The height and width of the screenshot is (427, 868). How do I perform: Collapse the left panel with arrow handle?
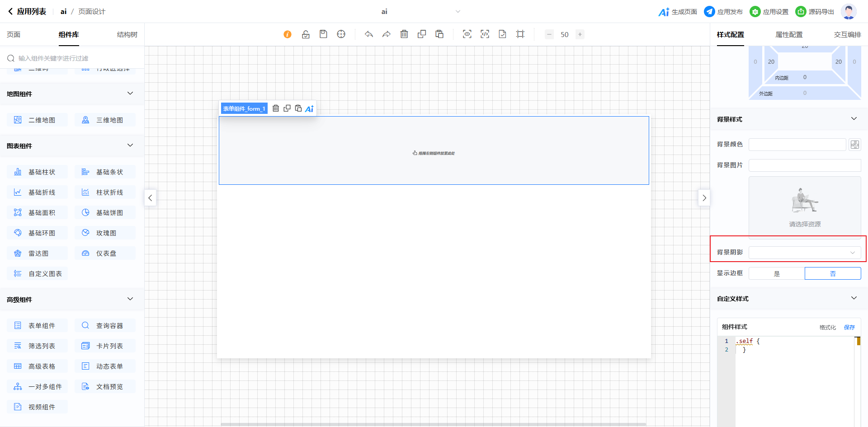(150, 198)
